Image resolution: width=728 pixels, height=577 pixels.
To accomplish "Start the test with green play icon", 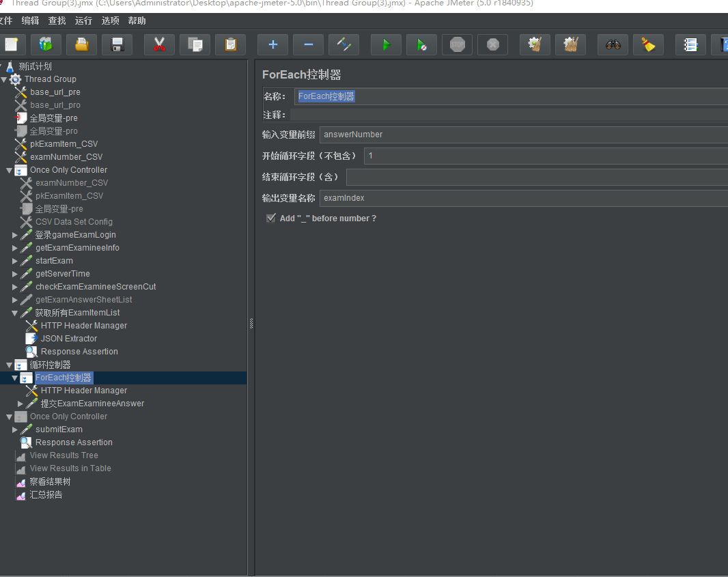I will (387, 44).
